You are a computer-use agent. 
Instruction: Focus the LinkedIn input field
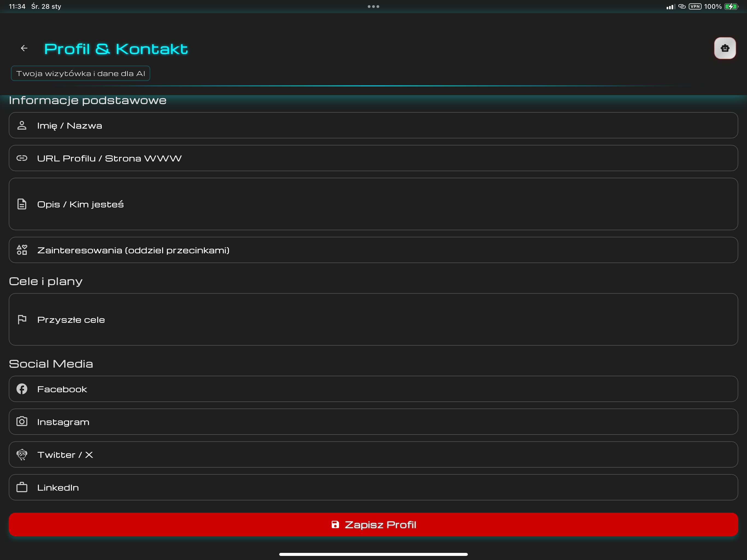[373, 487]
